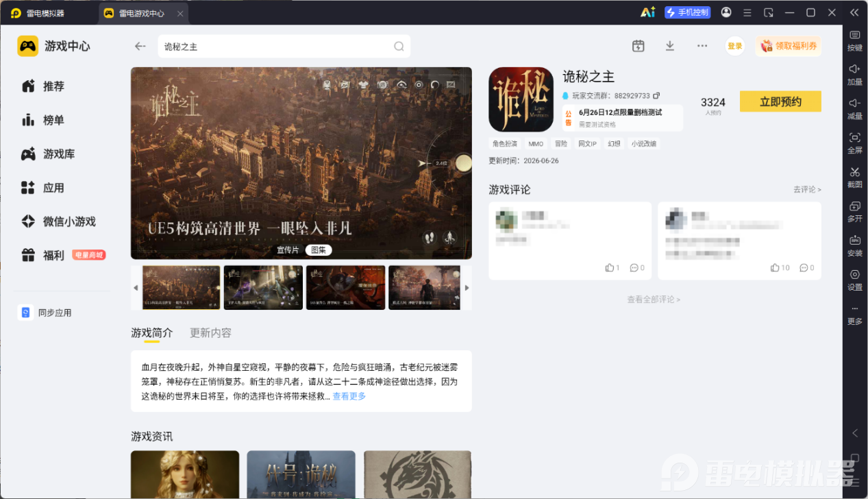Click the back arrow beside search box
Screen dimensions: 868x499
pos(140,46)
